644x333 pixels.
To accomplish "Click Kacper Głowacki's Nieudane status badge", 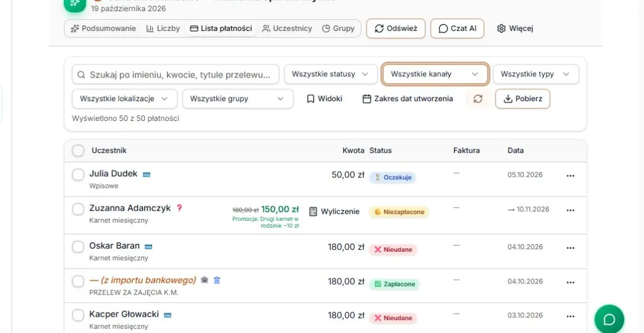I will pyautogui.click(x=393, y=318).
